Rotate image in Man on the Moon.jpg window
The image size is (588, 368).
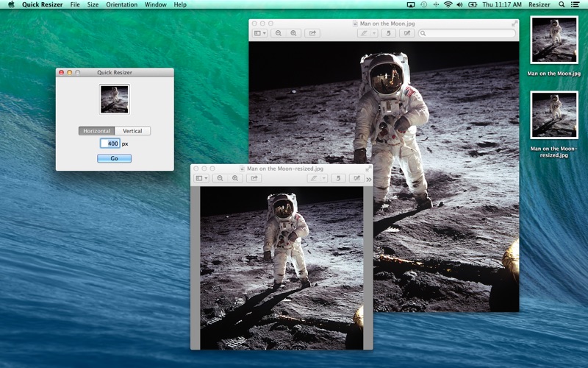[389, 33]
